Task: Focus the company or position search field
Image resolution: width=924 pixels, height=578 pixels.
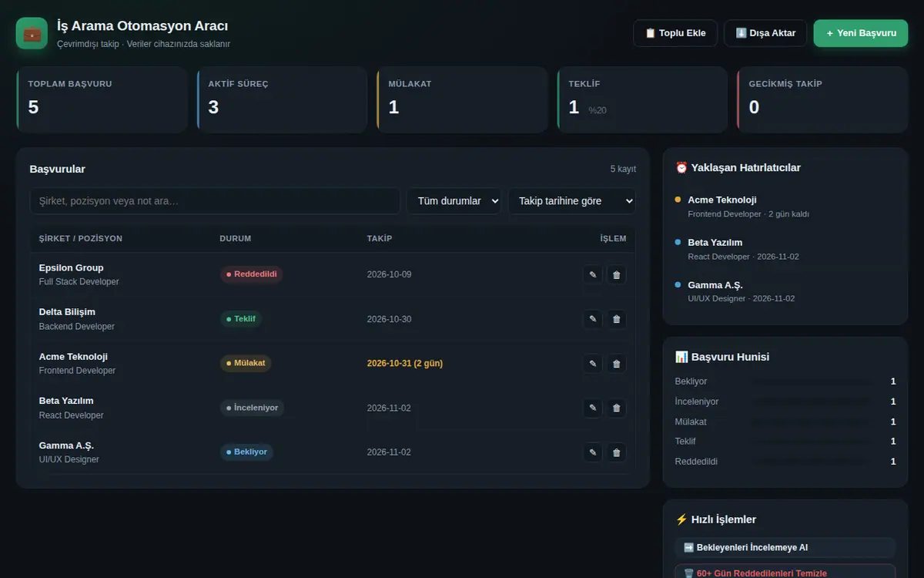Action: 215,201
